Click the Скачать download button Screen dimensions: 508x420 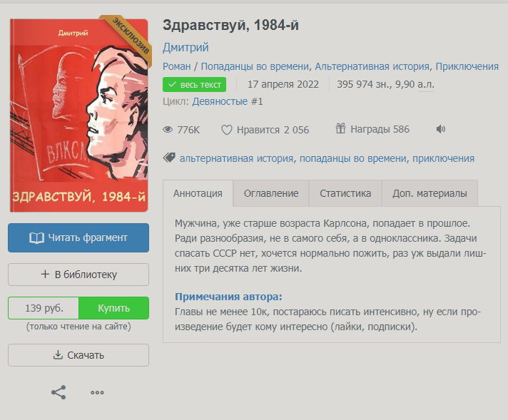point(78,355)
